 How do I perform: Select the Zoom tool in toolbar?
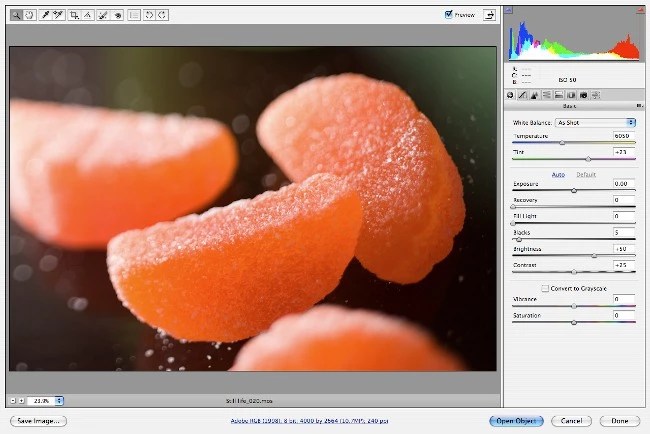tap(16, 15)
